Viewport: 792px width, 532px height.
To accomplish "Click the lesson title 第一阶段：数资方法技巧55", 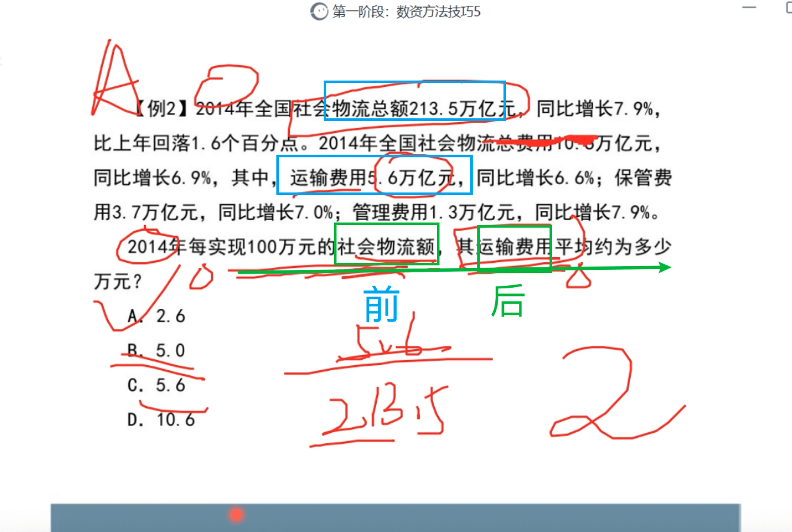I will pyautogui.click(x=406, y=12).
